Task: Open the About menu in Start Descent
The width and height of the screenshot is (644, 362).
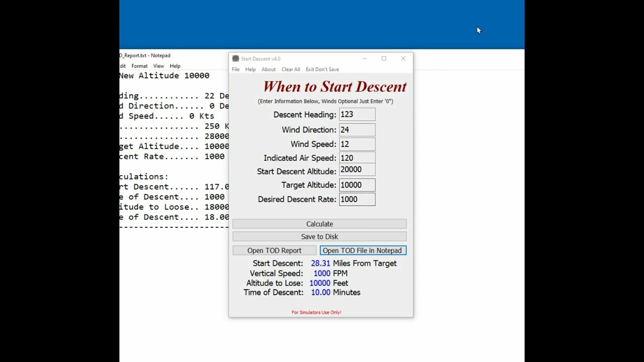Action: coord(269,69)
